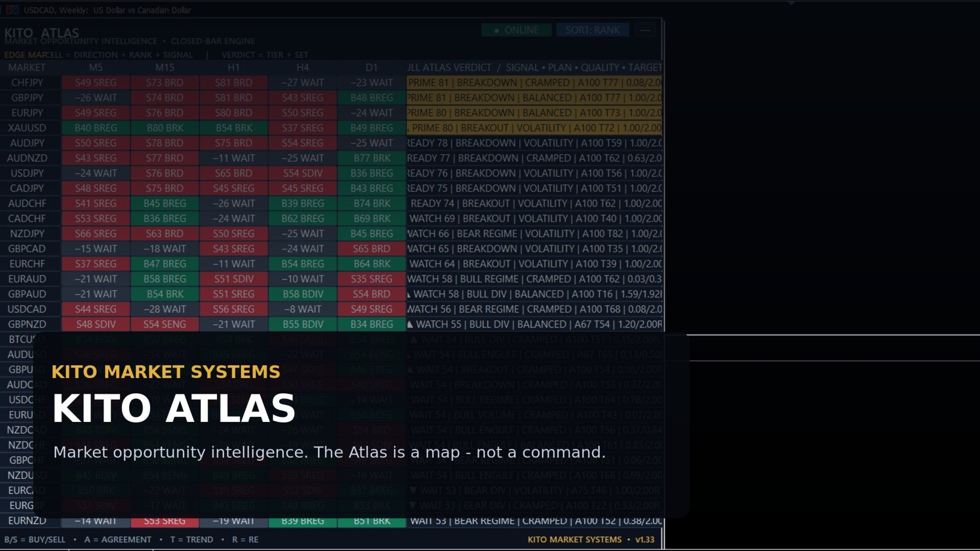Viewport: 980px width, 551px height.
Task: Click the ATLAS VERDICT column header
Action: [534, 67]
